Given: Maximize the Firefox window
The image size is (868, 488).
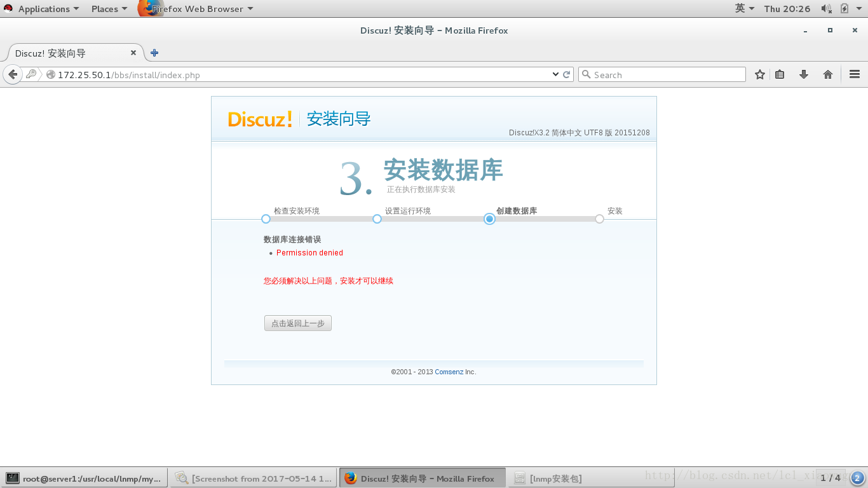Looking at the screenshot, I should point(830,30).
